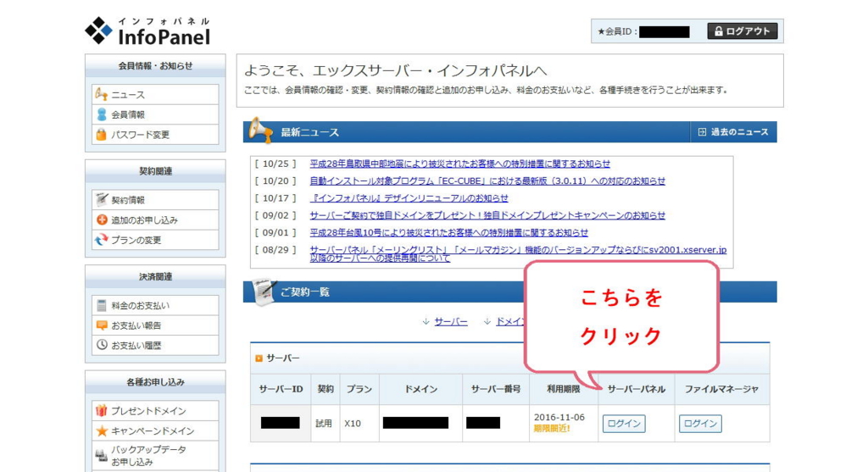Open the 09/01 台風10号 news link
This screenshot has width=868, height=472.
pos(449,232)
